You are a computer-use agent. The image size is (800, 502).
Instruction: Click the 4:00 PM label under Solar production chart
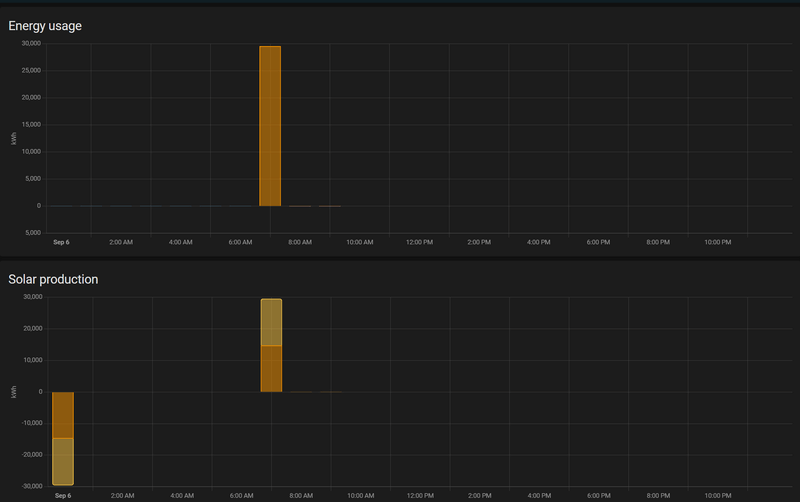click(539, 496)
